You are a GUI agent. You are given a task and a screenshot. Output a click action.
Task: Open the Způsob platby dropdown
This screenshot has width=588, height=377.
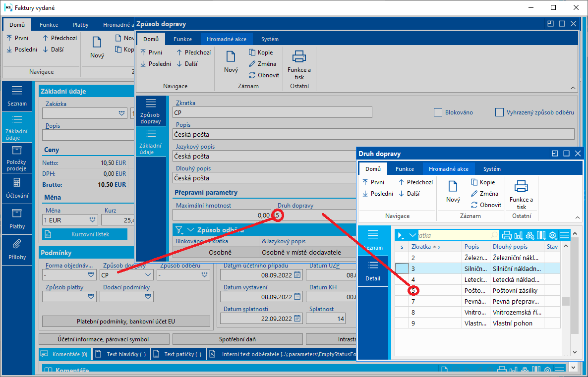pos(91,296)
